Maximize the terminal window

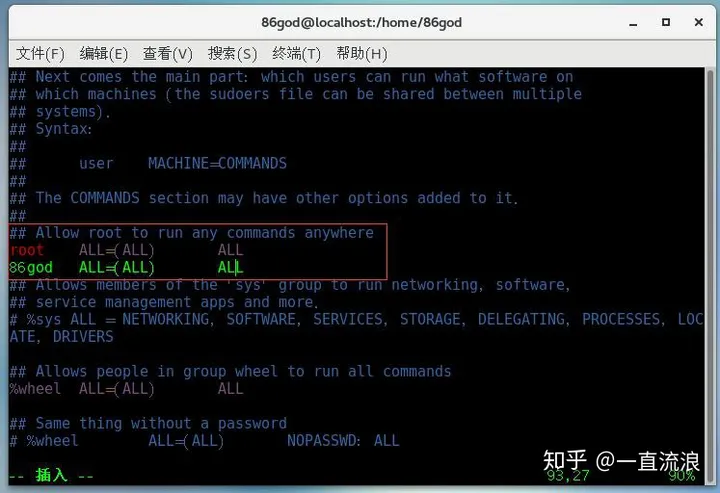point(666,22)
